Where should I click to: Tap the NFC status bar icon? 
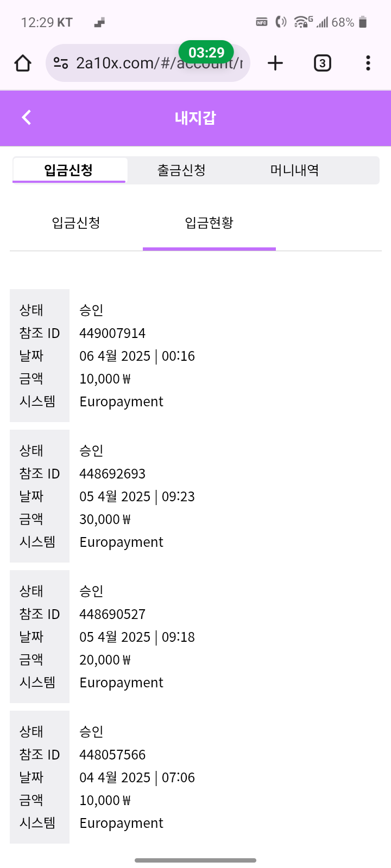point(262,22)
